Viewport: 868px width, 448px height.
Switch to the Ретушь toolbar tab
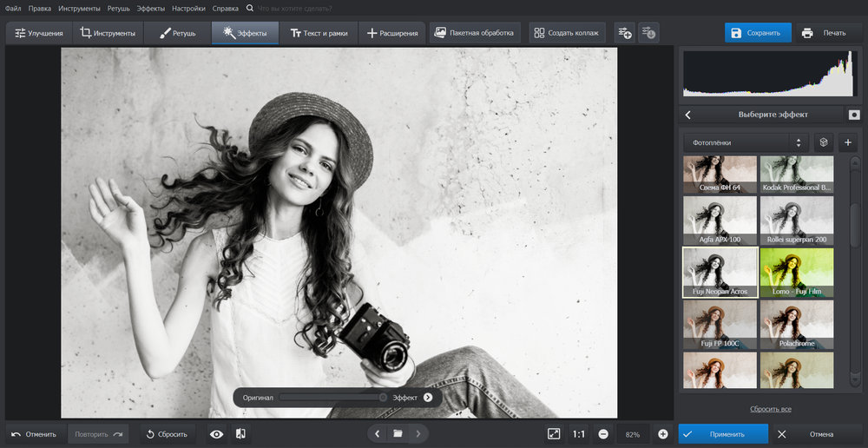pyautogui.click(x=177, y=33)
